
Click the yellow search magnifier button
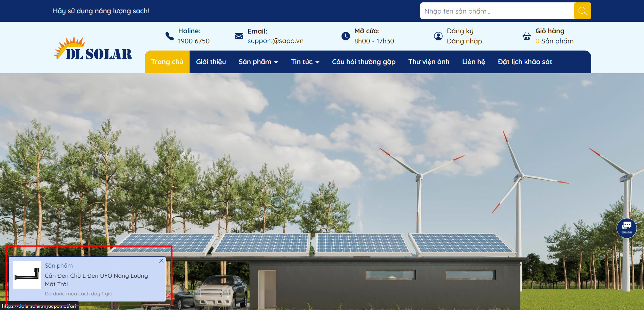[x=582, y=11]
